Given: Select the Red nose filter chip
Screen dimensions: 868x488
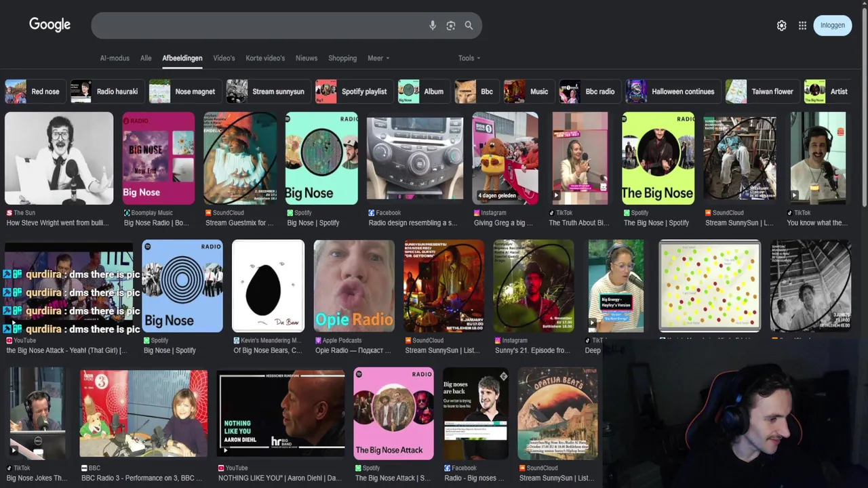Looking at the screenshot, I should pos(35,91).
